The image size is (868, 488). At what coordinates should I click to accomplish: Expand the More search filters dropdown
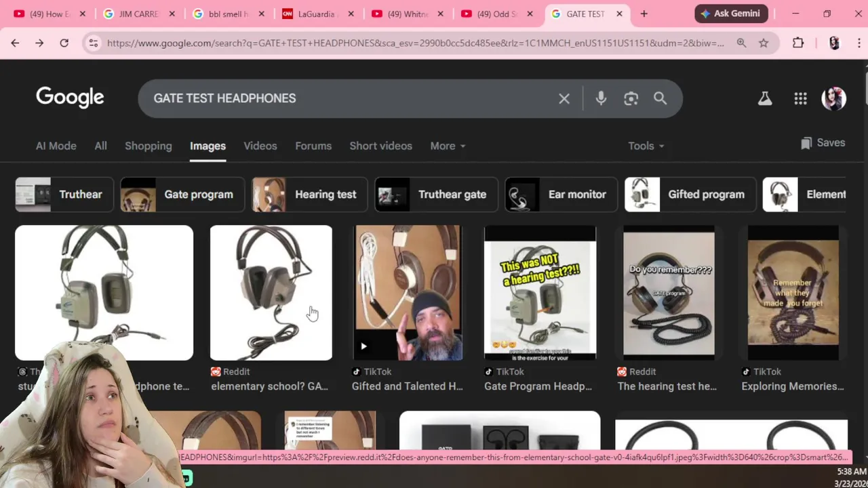coord(448,146)
